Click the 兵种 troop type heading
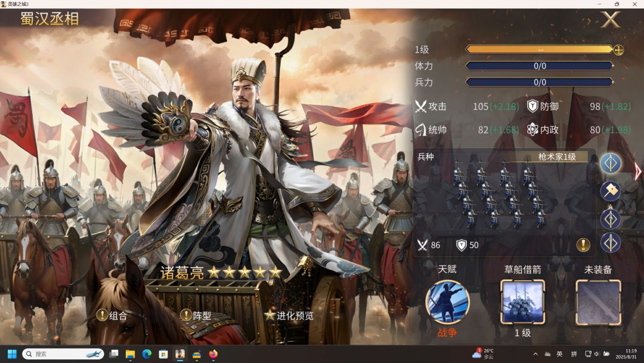 [426, 156]
